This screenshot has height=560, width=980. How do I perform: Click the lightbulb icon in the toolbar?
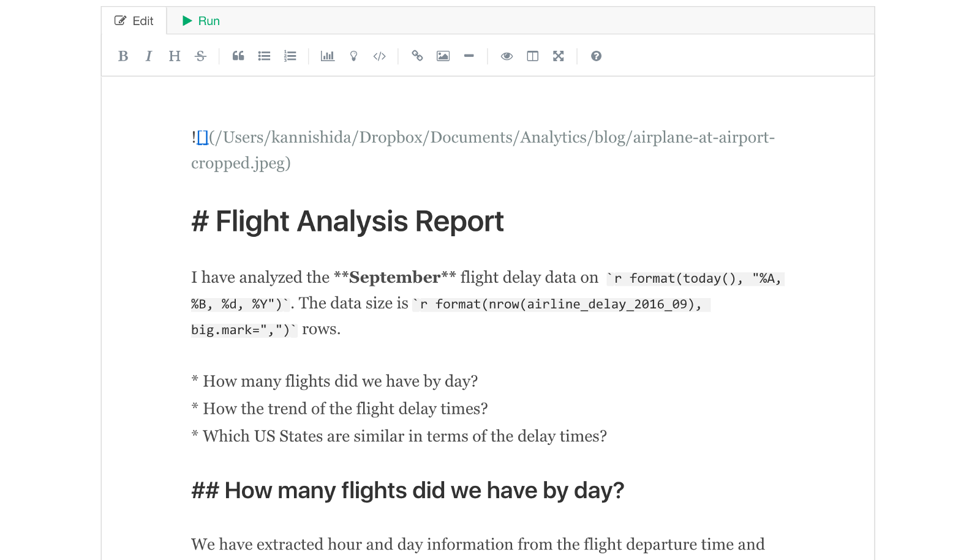pyautogui.click(x=353, y=56)
